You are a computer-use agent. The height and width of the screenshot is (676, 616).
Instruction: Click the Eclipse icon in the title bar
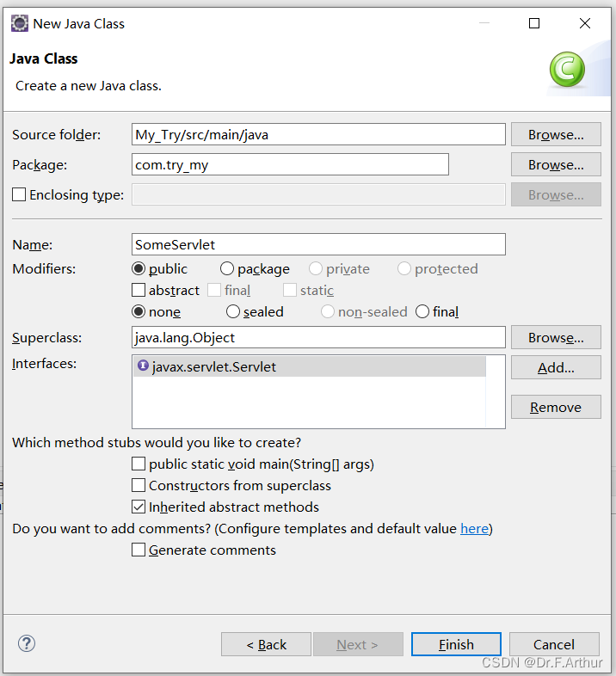pos(20,23)
